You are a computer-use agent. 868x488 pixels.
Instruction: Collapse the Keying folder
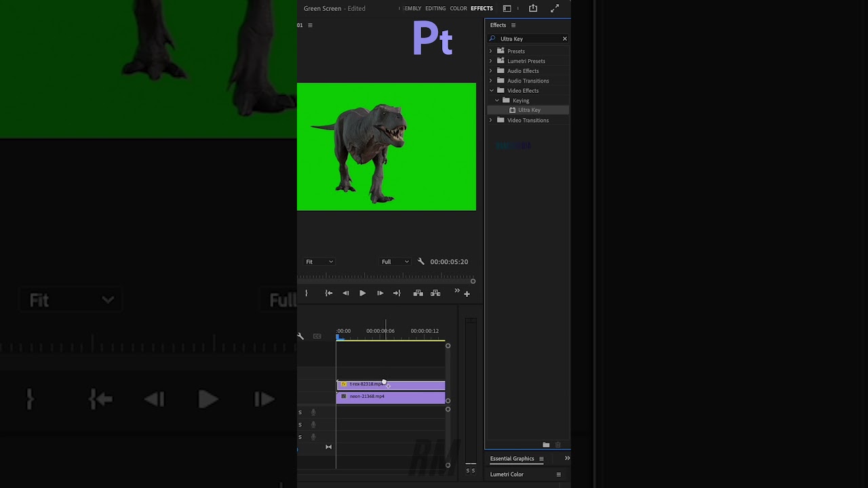coord(497,100)
